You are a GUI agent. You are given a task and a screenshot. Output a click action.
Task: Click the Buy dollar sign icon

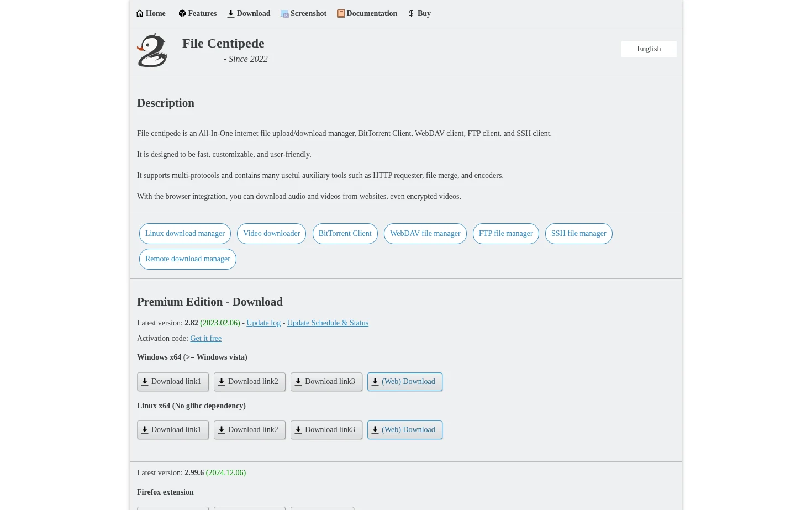[411, 13]
